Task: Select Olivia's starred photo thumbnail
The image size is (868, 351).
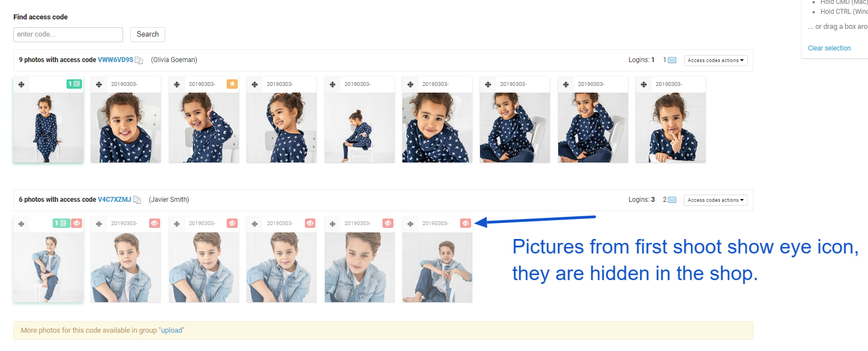Action: click(x=204, y=128)
